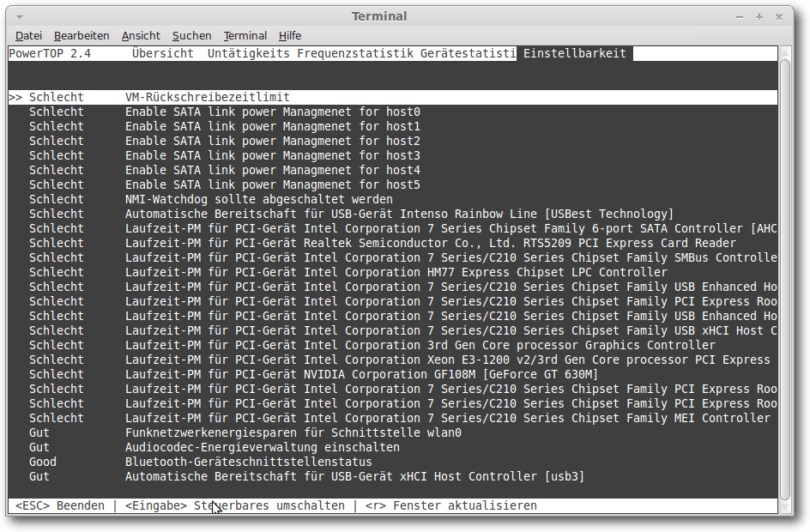Image resolution: width=810 pixels, height=532 pixels.
Task: Switch to the Untätigkeits tab
Action: [249, 53]
